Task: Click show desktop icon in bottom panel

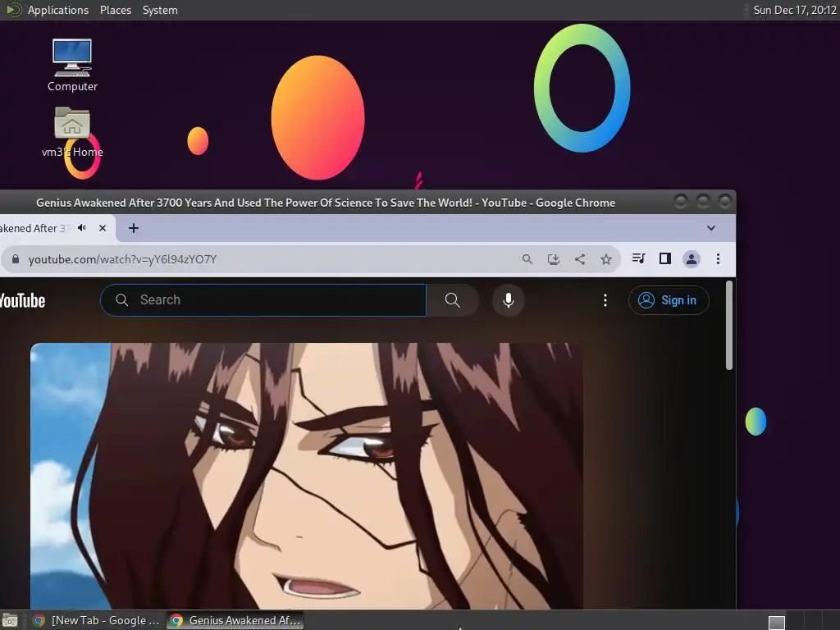Action: [x=10, y=620]
